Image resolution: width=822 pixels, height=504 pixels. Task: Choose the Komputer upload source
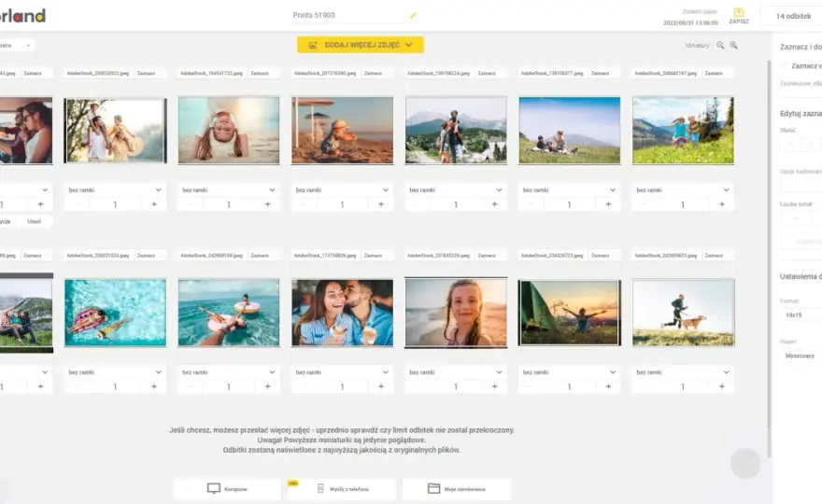[227, 489]
